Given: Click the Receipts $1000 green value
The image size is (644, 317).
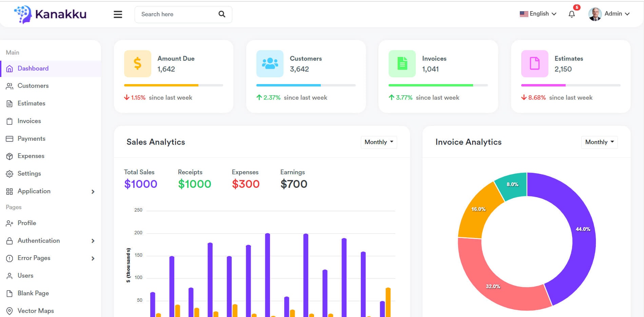Looking at the screenshot, I should click(x=195, y=184).
